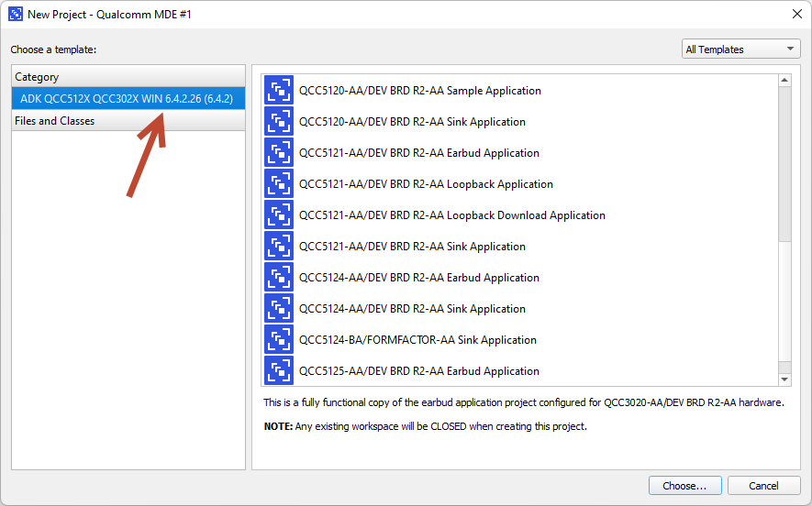This screenshot has width=812, height=506.
Task: Click the icon beside QCC5121-AA Loopback Application
Action: [x=279, y=183]
